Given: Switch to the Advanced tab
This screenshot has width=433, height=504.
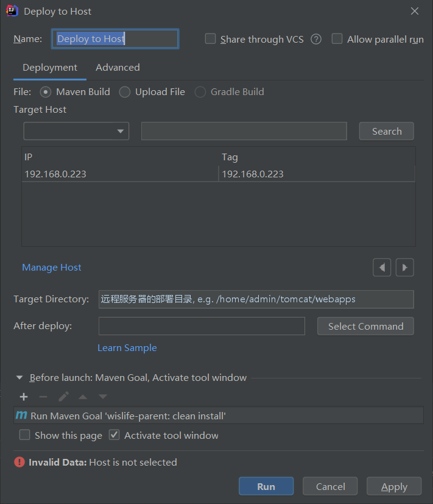Looking at the screenshot, I should tap(117, 67).
